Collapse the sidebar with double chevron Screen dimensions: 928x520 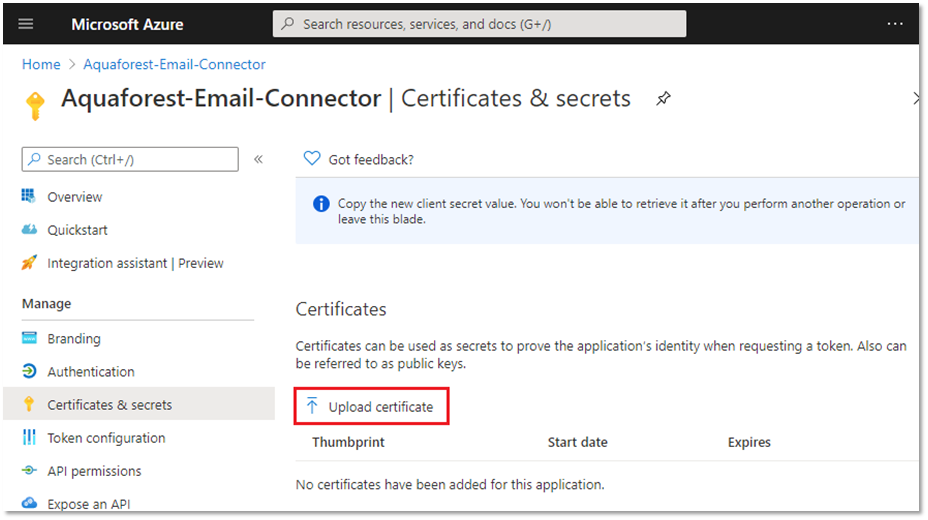pyautogui.click(x=258, y=159)
